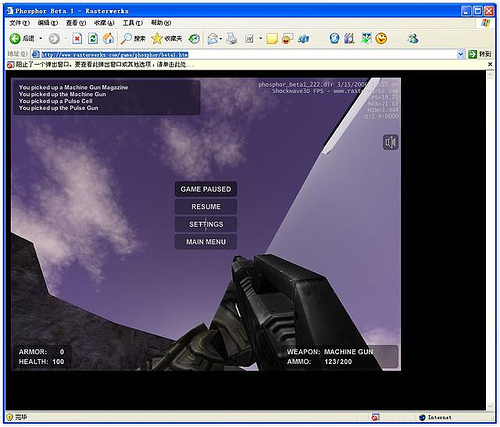The width and height of the screenshot is (500, 427).
Task: Return to the MAIN MENU
Action: (206, 242)
